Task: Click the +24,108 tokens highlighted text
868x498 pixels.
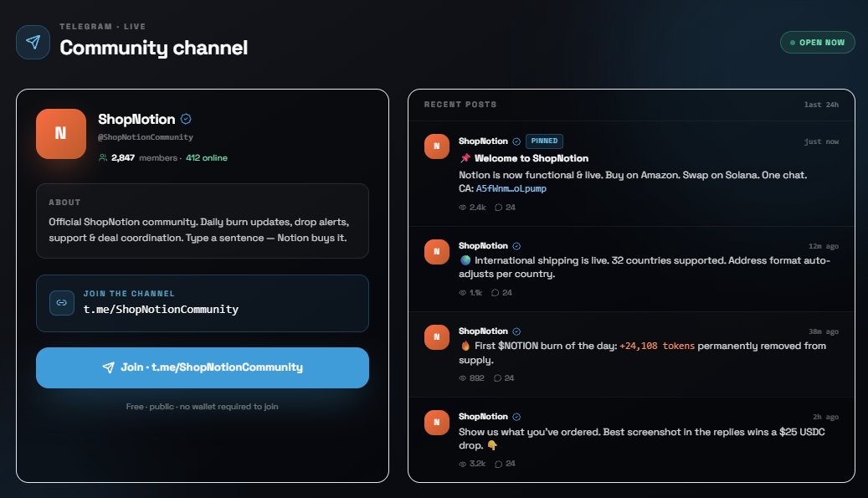Action: [x=657, y=346]
